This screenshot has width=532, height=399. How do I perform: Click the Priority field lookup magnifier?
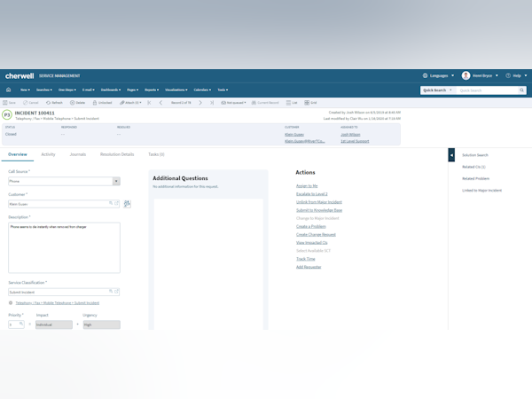[x=21, y=324]
